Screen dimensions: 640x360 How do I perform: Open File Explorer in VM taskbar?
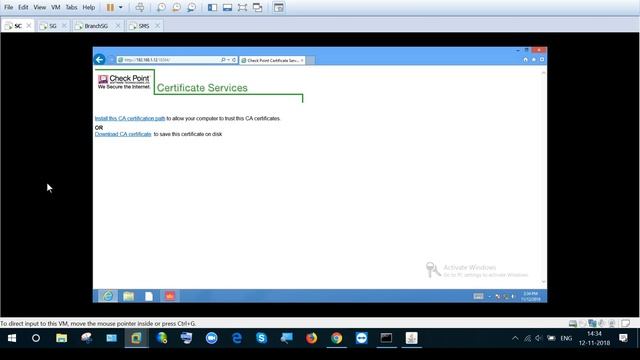(x=129, y=296)
